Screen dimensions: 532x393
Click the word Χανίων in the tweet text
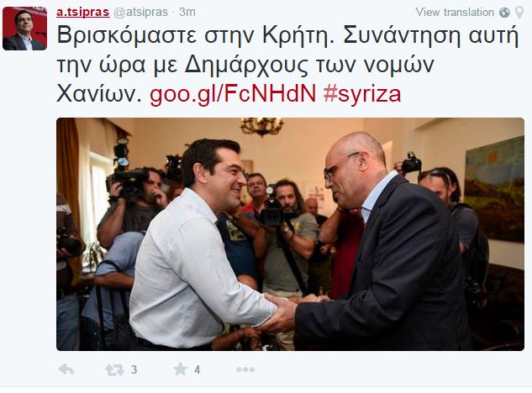pos(98,93)
